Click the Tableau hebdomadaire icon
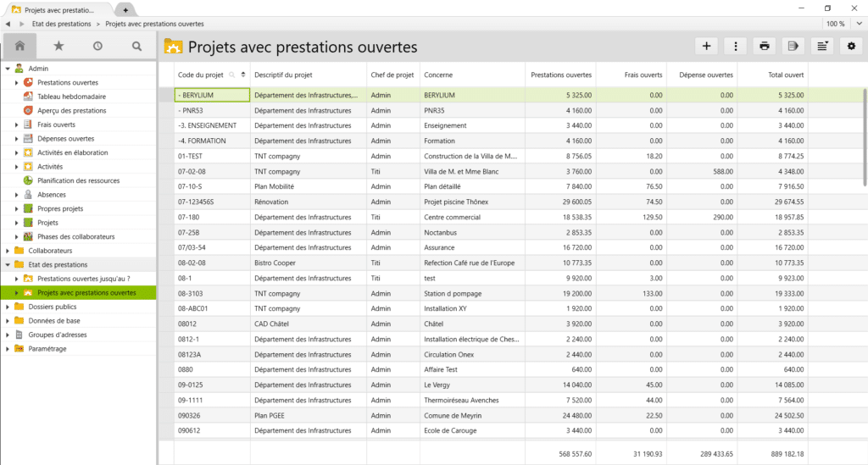868x465 pixels. click(28, 97)
